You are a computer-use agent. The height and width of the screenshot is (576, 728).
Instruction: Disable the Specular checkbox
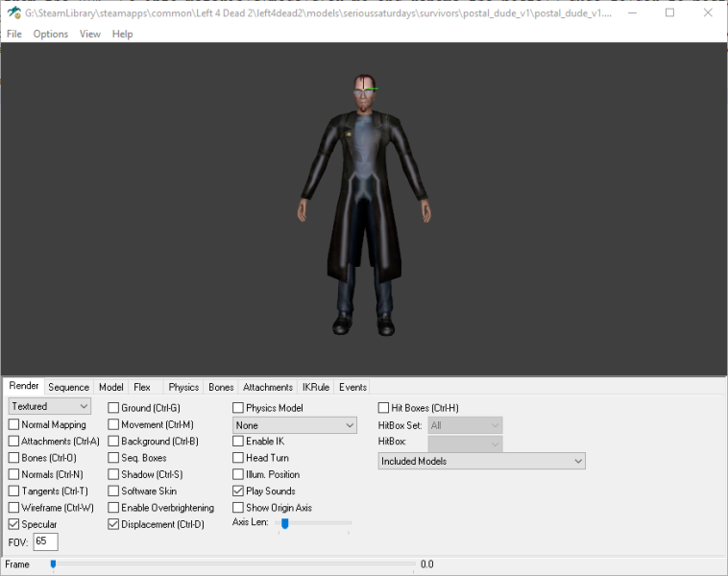14,524
